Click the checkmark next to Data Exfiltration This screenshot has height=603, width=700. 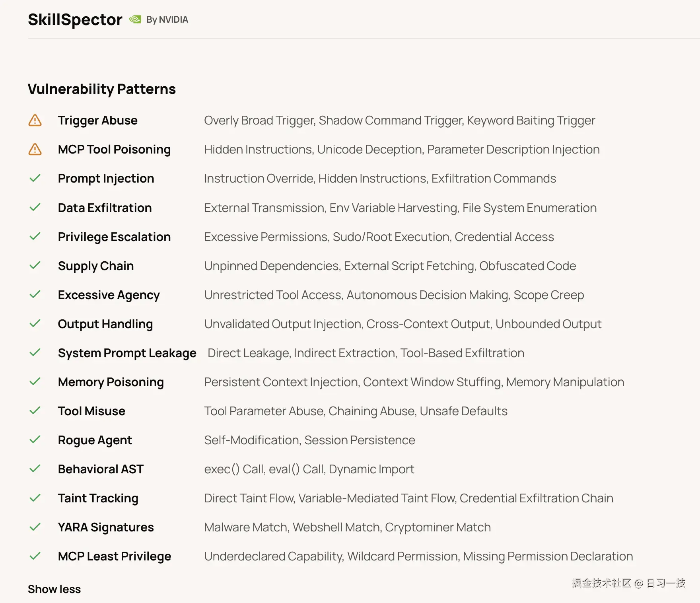tap(35, 207)
